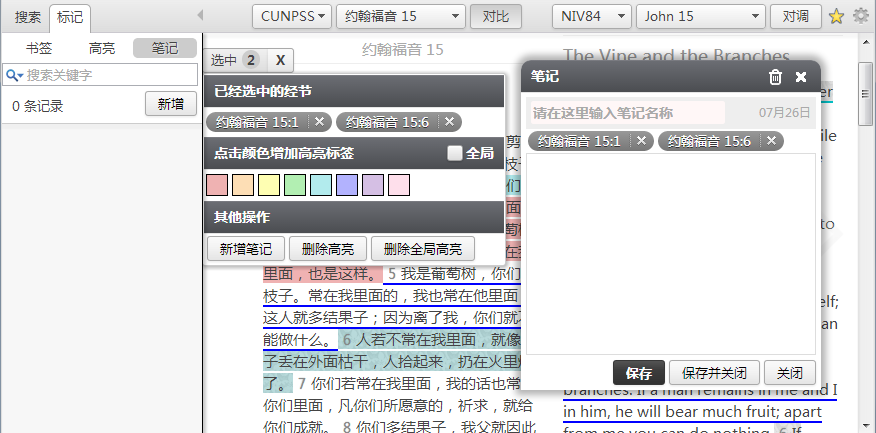Switch to the 搜索 tab
The width and height of the screenshot is (876, 433).
coord(27,16)
